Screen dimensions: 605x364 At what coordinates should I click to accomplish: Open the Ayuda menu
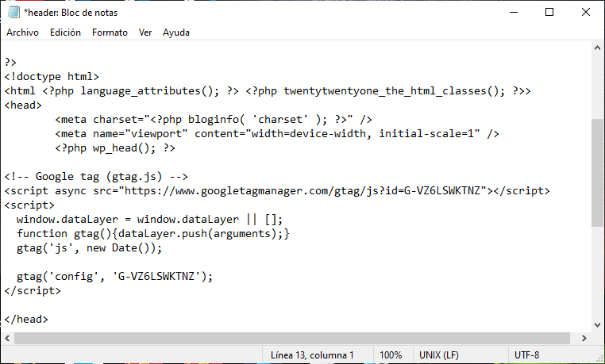point(176,33)
